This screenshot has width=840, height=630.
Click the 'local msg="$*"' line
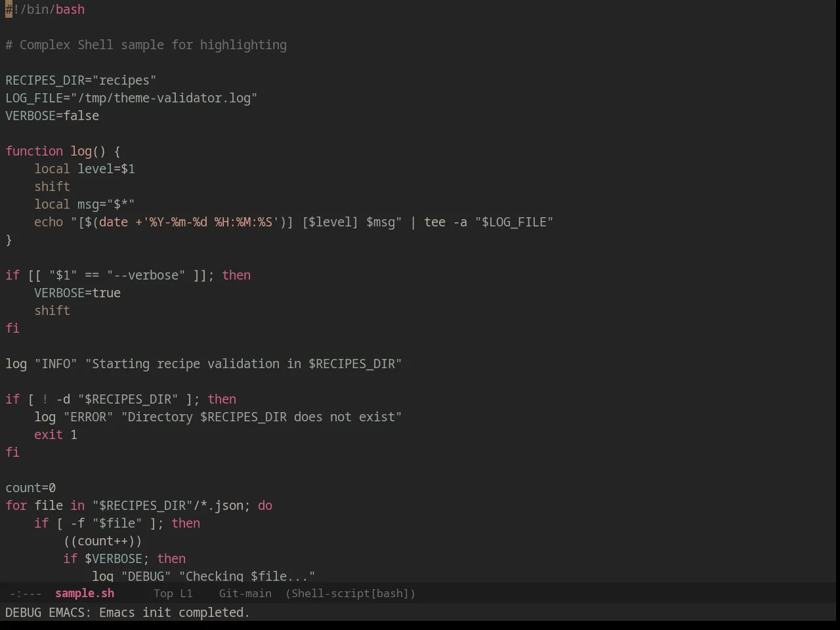click(85, 204)
